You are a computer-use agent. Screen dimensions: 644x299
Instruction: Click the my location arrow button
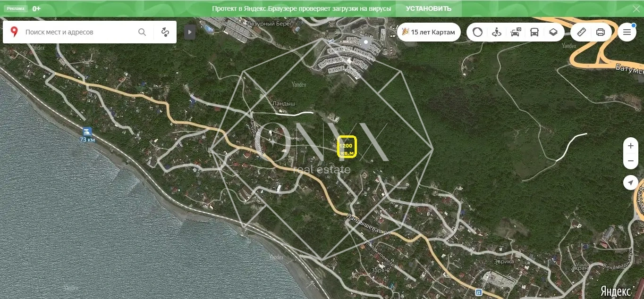(x=631, y=183)
